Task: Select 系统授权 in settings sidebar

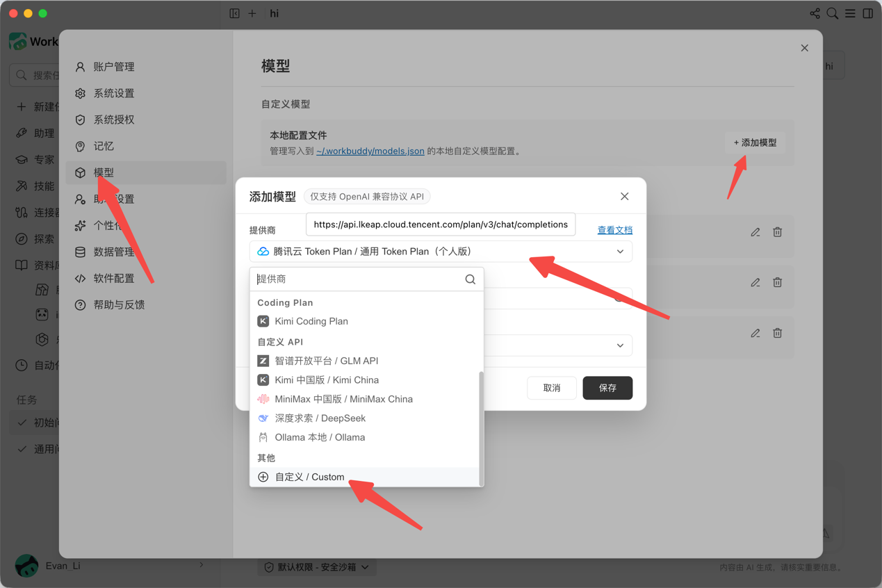Action: pyautogui.click(x=146, y=120)
